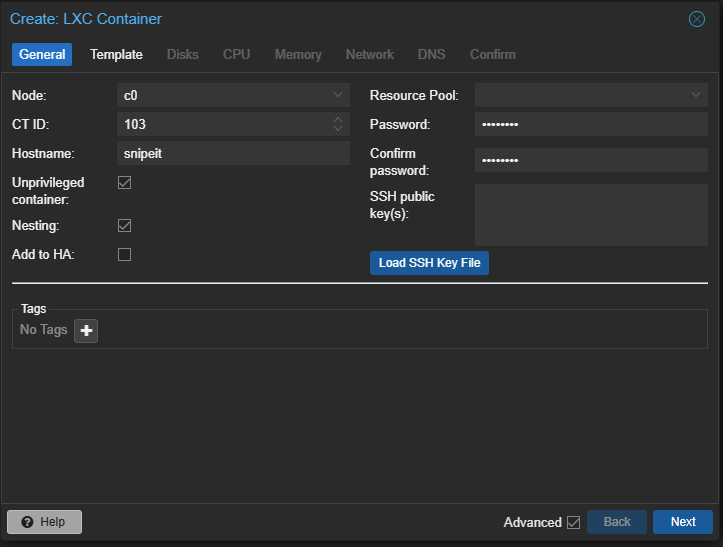This screenshot has width=723, height=547.
Task: Click the Confirm password field
Action: tap(591, 160)
